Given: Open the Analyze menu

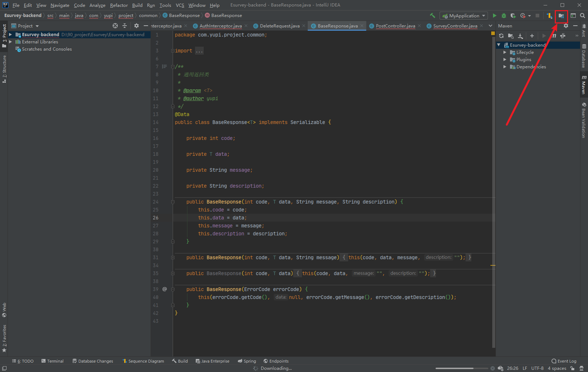Looking at the screenshot, I should [x=97, y=5].
